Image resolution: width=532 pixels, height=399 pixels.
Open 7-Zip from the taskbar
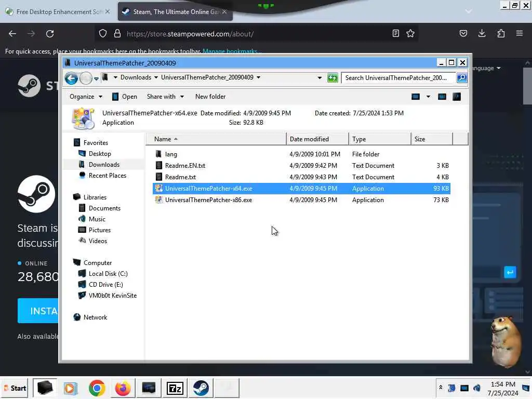click(175, 388)
